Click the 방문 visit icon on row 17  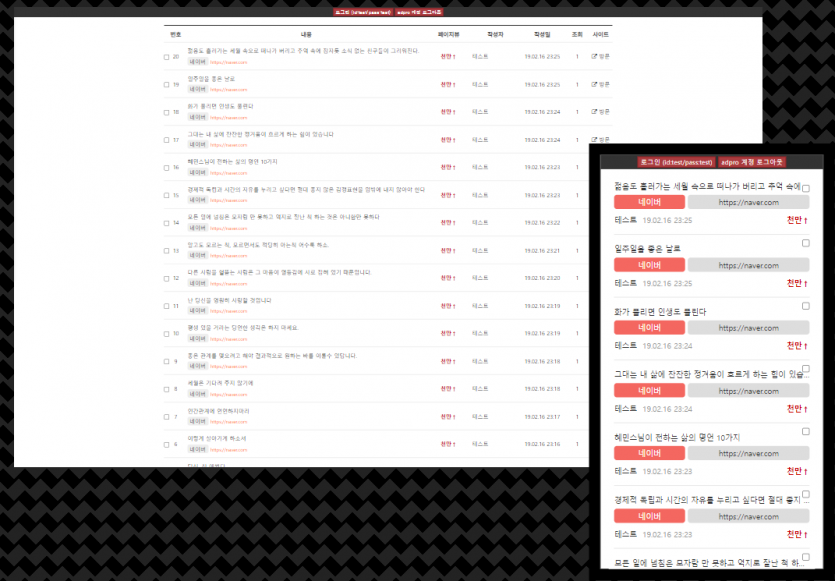tap(595, 139)
